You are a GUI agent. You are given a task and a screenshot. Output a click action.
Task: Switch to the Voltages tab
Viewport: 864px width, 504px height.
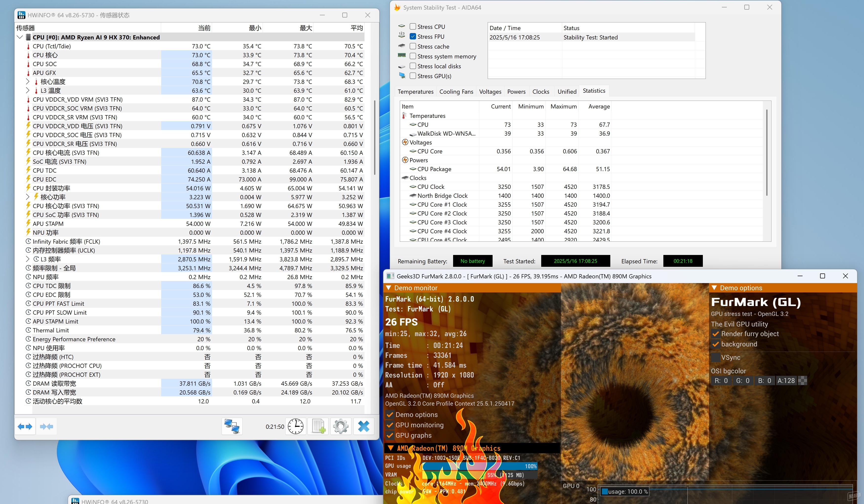pos(490,91)
